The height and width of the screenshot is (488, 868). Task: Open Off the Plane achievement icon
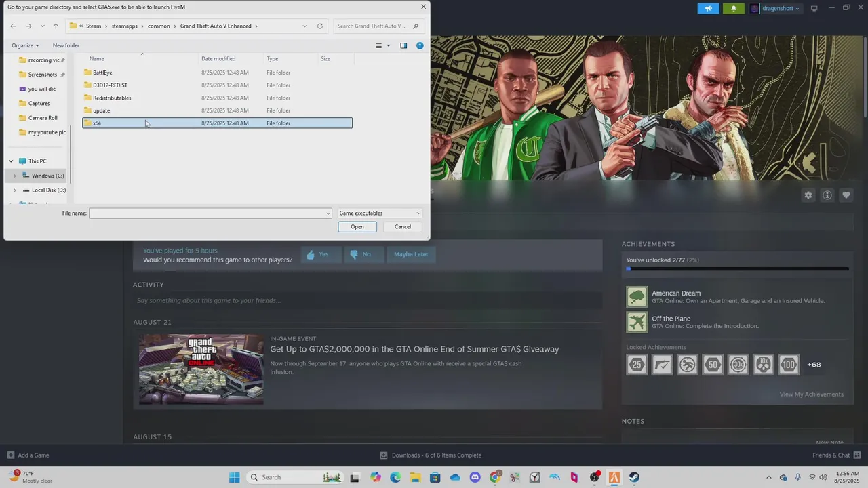(637, 322)
